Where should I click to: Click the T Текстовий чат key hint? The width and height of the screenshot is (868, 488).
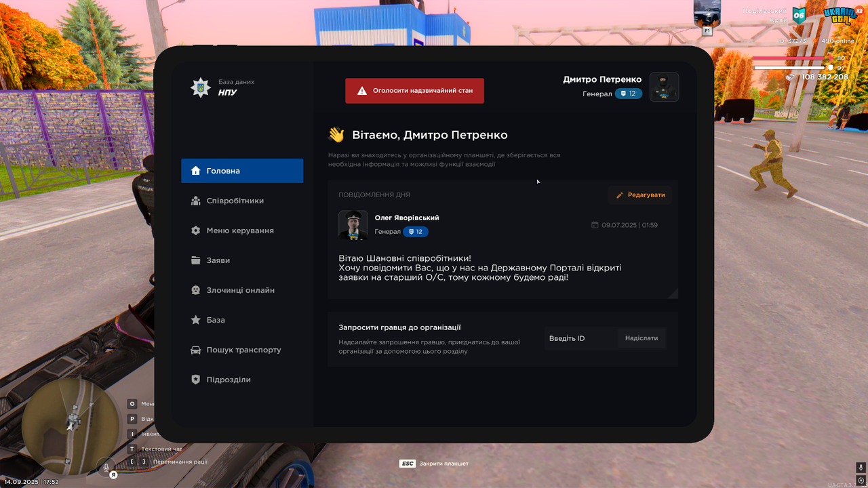pos(155,449)
